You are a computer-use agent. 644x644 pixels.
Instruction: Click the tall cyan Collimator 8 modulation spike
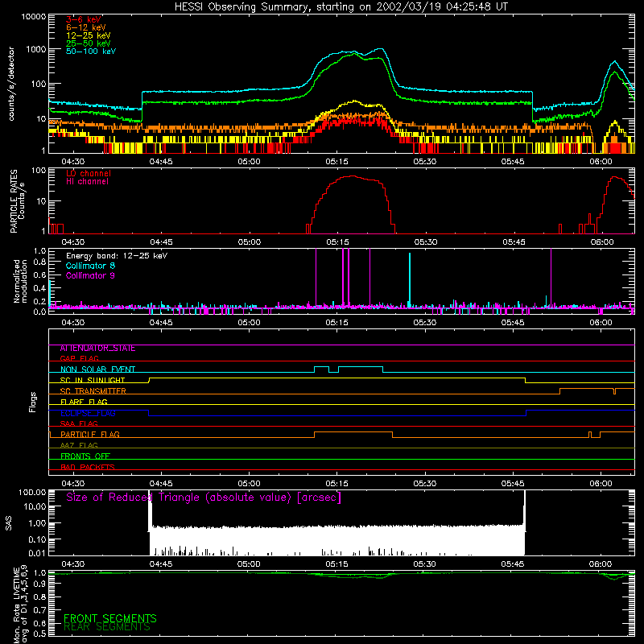pos(409,279)
